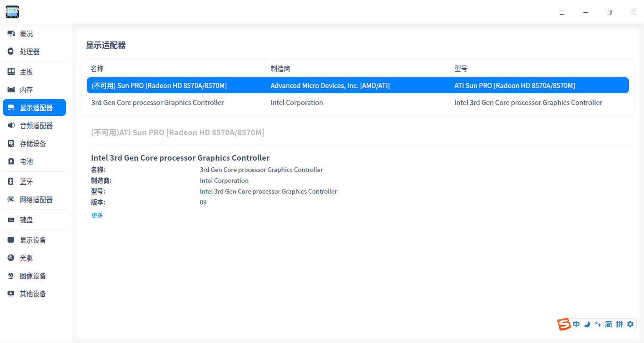Click the Sogou input method logo
Viewport: 644px width, 343px height.
tap(564, 324)
